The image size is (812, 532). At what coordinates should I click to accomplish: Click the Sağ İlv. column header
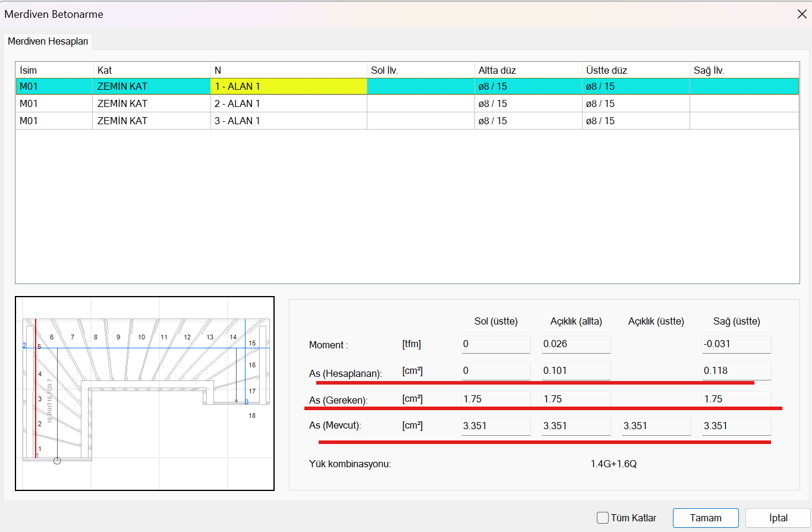744,70
